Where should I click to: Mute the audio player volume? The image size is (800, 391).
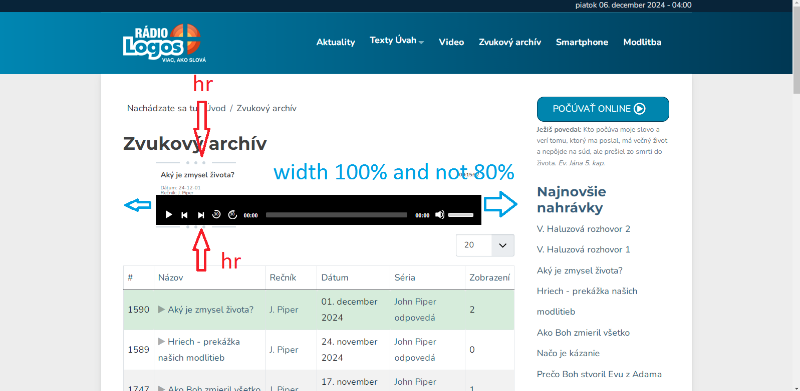[439, 215]
